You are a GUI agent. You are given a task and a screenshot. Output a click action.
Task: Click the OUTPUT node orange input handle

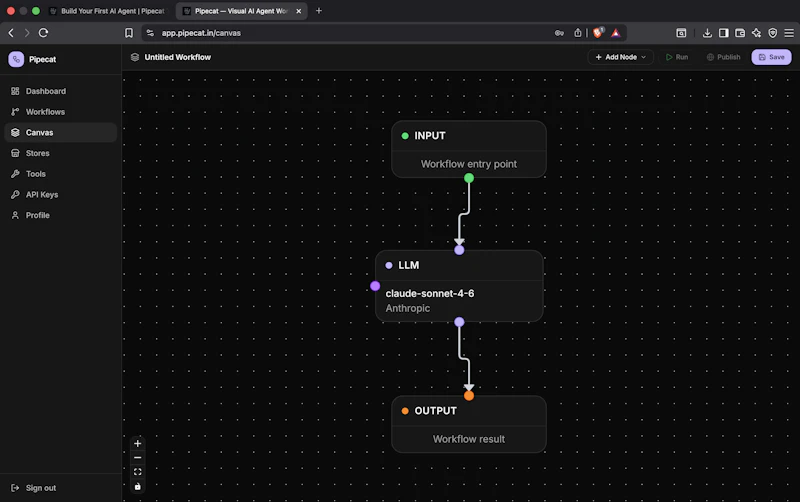(469, 395)
